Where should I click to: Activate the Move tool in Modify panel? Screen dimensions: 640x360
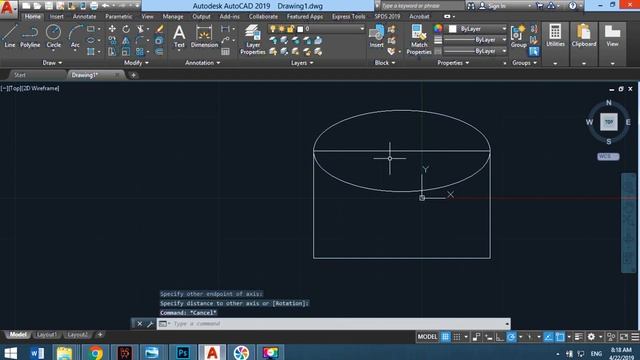[112, 29]
